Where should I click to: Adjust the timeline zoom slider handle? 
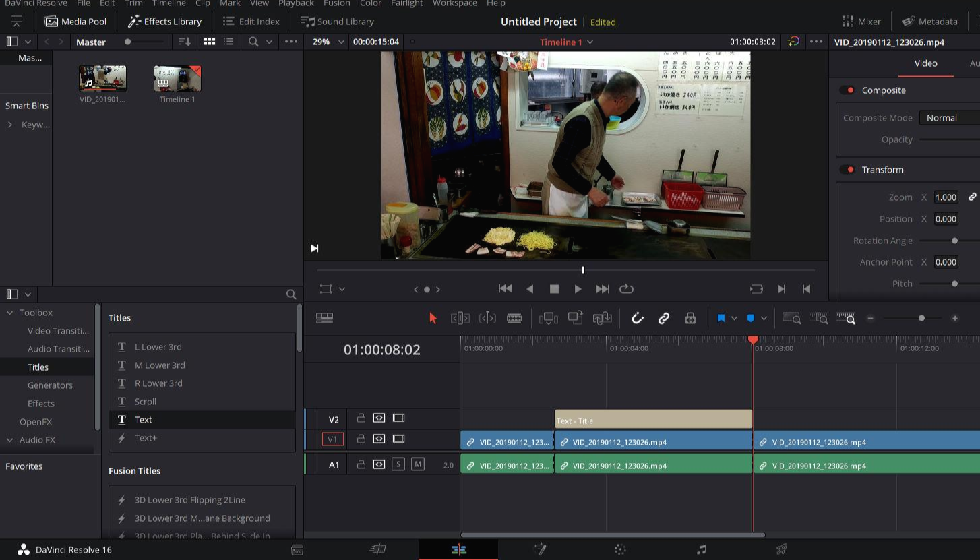click(x=921, y=318)
